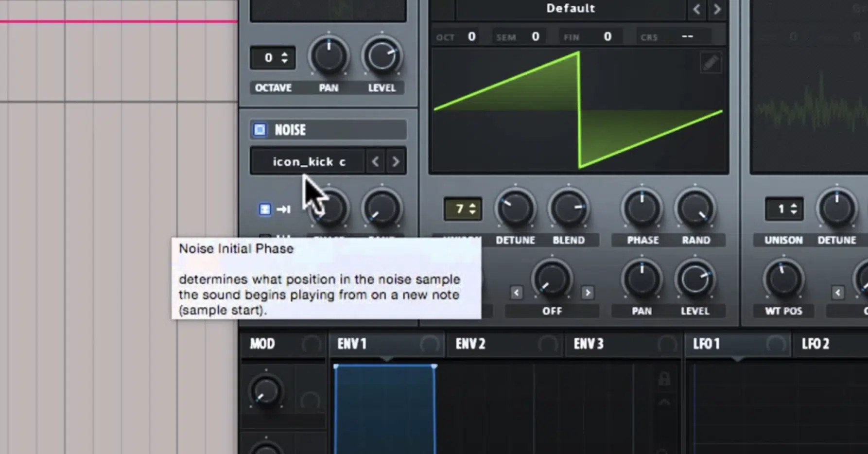This screenshot has width=868, height=454.
Task: Click the OSC A PHASE knob
Action: 642,209
